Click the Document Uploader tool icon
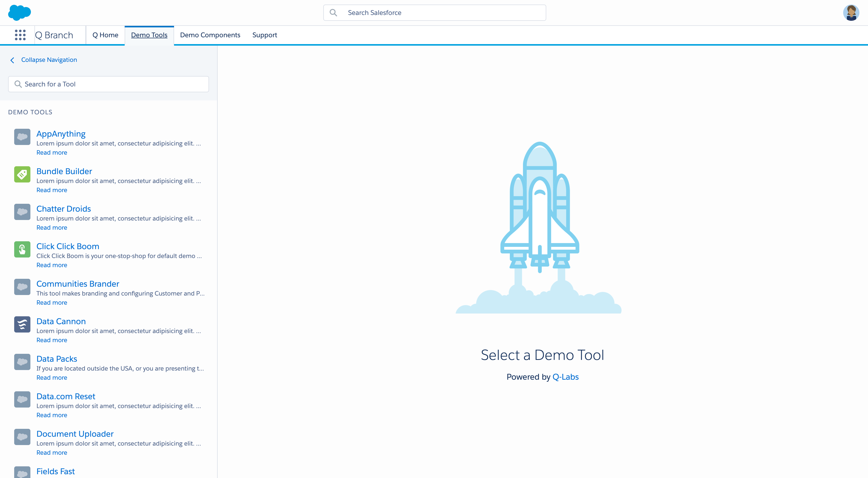This screenshot has width=868, height=478. (x=22, y=437)
